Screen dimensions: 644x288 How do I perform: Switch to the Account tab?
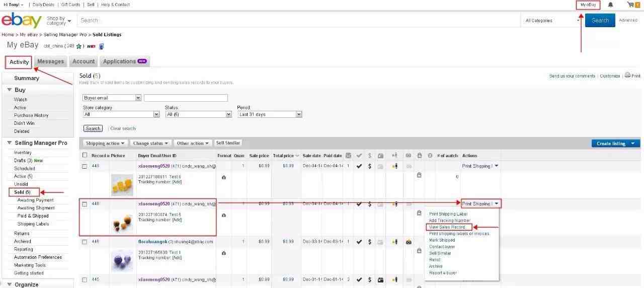coord(84,61)
